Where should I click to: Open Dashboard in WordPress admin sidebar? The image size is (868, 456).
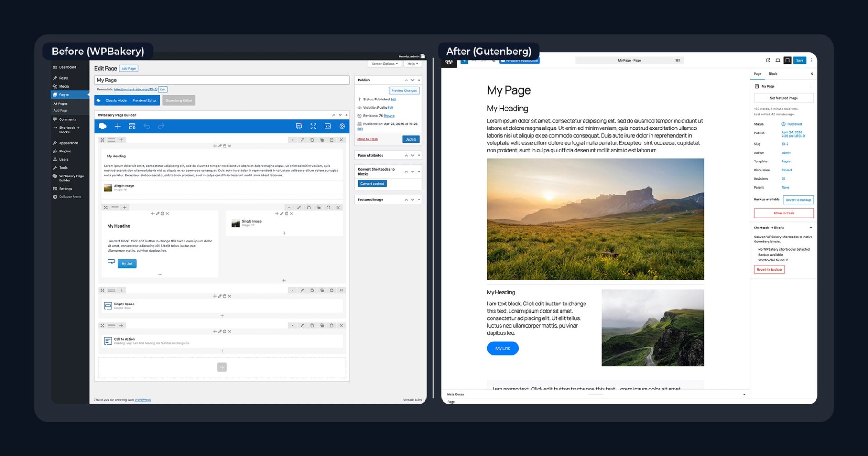[67, 67]
